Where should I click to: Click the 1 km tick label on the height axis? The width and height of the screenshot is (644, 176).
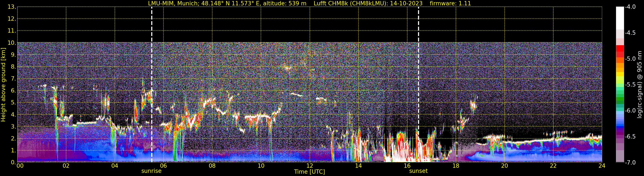[x=13, y=151]
